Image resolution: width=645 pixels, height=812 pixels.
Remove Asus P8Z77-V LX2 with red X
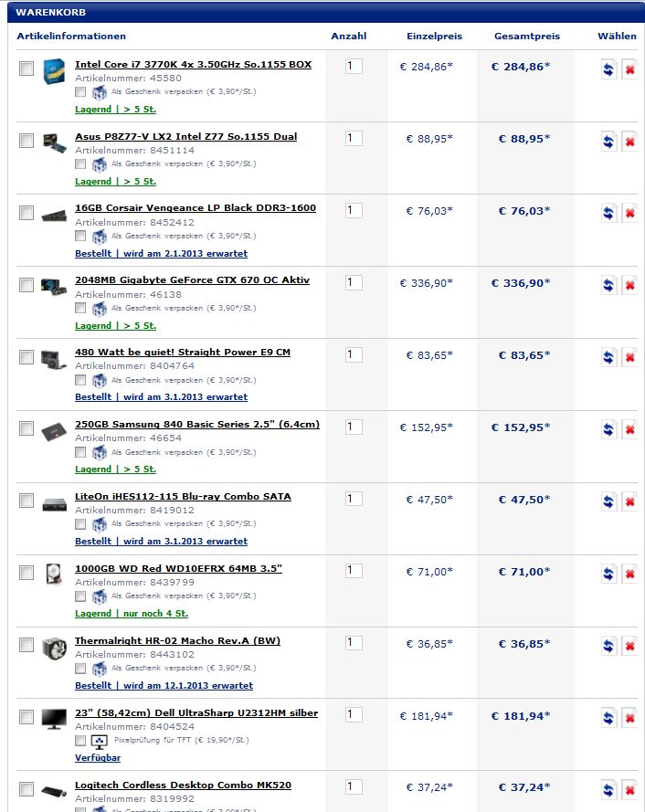coord(629,141)
